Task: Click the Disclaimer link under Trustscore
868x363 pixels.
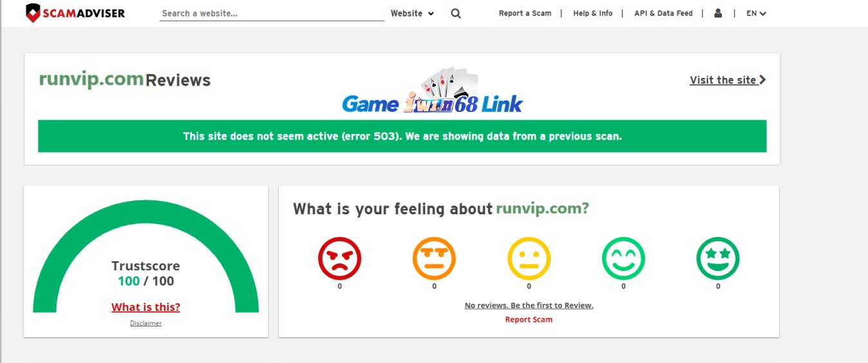Action: (146, 323)
